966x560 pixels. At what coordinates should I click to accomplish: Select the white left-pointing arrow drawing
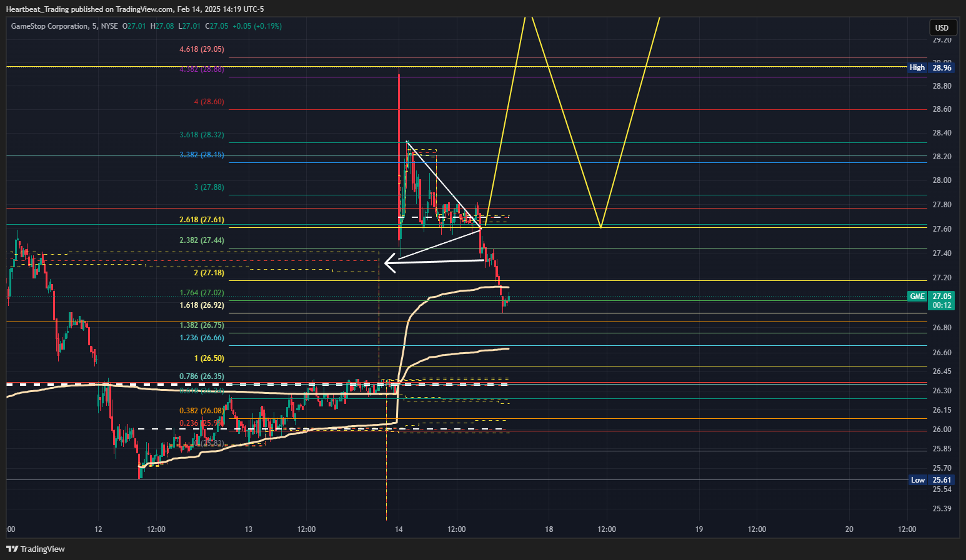[x=434, y=263]
